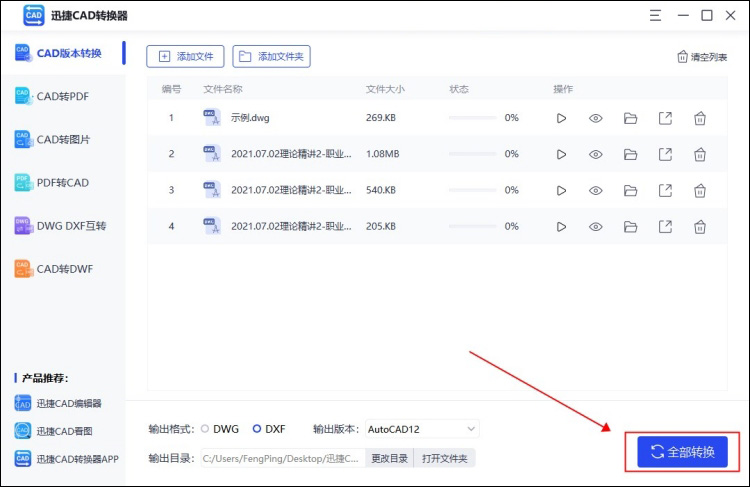The height and width of the screenshot is (487, 750).
Task: Switch to DWG DXF互转 tab
Action: 63,226
